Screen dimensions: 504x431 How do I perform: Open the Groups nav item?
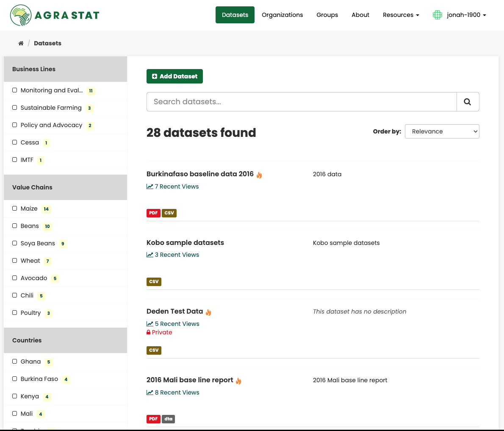(x=327, y=15)
